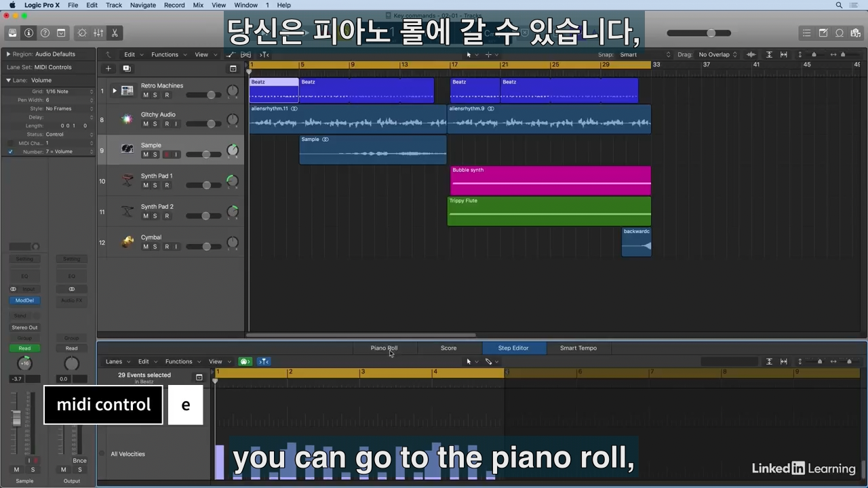Open the Mix menu in menu bar
The width and height of the screenshot is (868, 488).
click(198, 5)
